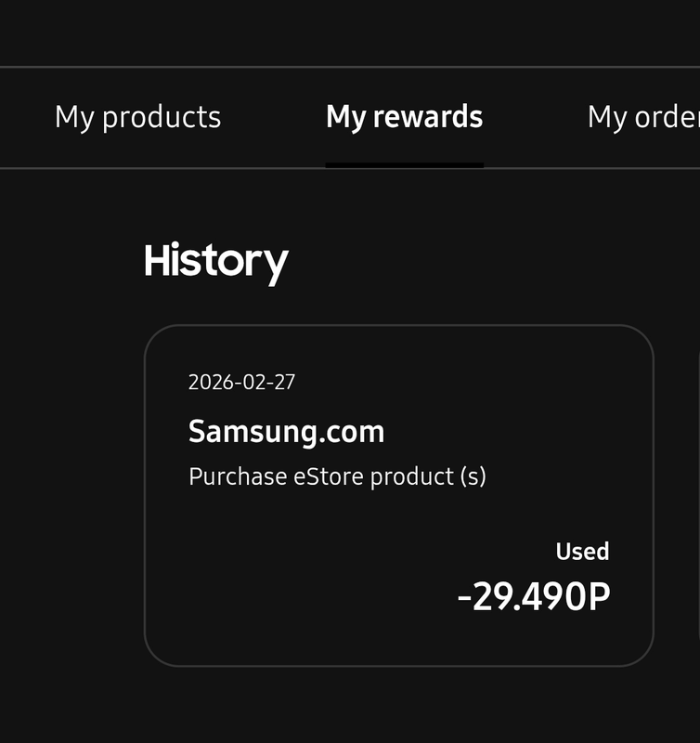Select the My rewards tab
The image size is (700, 743).
[404, 117]
